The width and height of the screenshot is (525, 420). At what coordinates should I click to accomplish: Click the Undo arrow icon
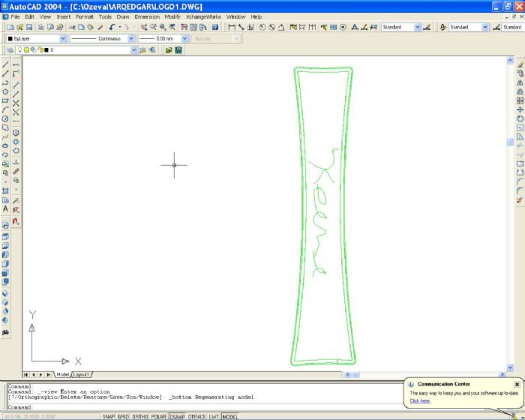coord(112,27)
